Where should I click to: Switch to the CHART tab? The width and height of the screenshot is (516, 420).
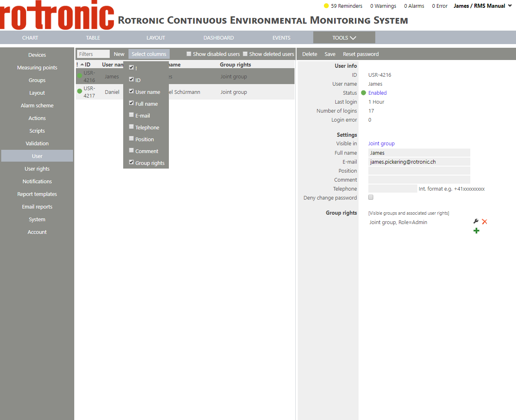pos(30,38)
